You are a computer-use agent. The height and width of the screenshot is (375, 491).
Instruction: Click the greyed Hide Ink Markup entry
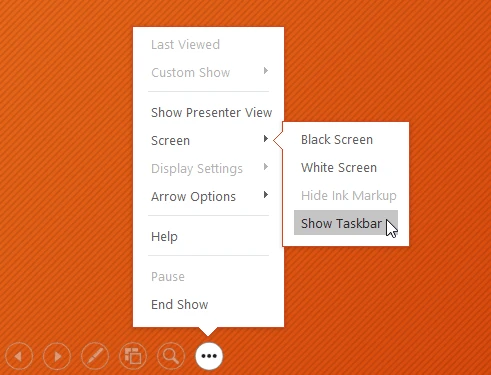[x=349, y=196]
